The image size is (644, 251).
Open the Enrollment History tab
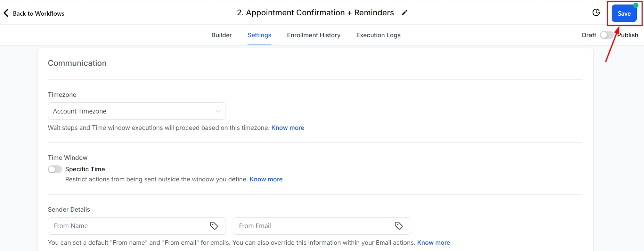coord(313,35)
